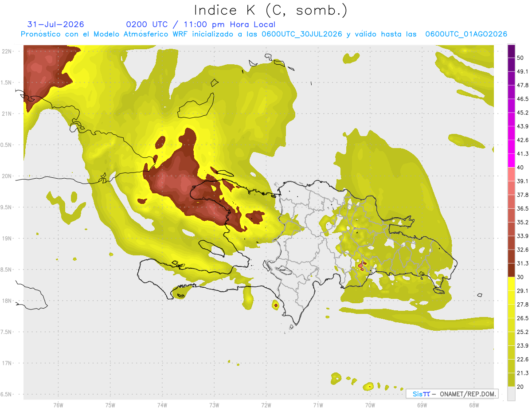The width and height of the screenshot is (532, 411).
Task: Click the colorbar value '41.3'
Action: [523, 154]
